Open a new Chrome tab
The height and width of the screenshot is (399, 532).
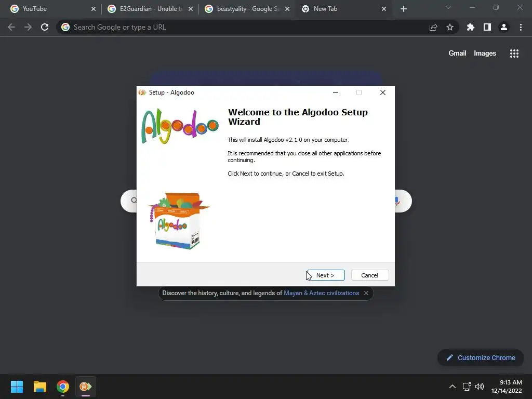(x=403, y=9)
